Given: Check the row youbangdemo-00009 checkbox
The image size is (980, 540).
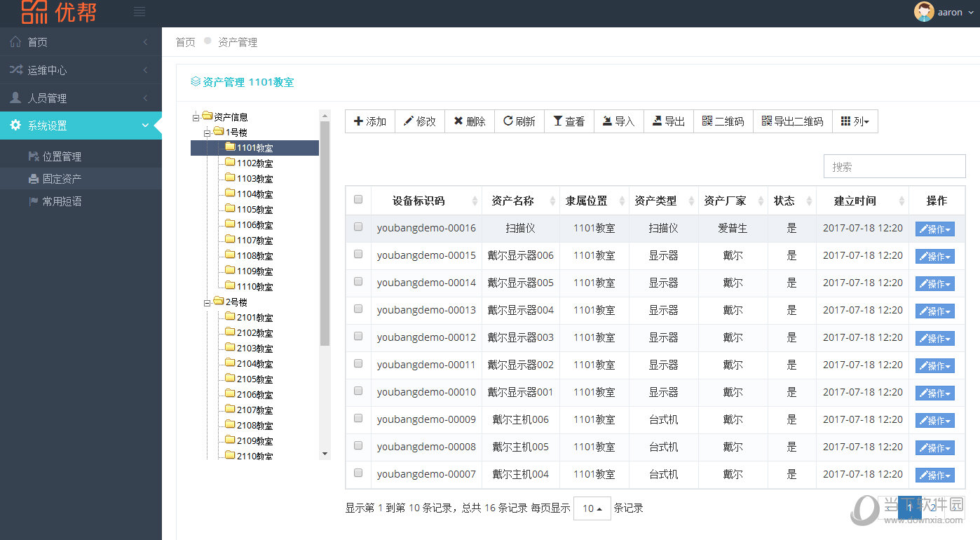Looking at the screenshot, I should pos(358,418).
